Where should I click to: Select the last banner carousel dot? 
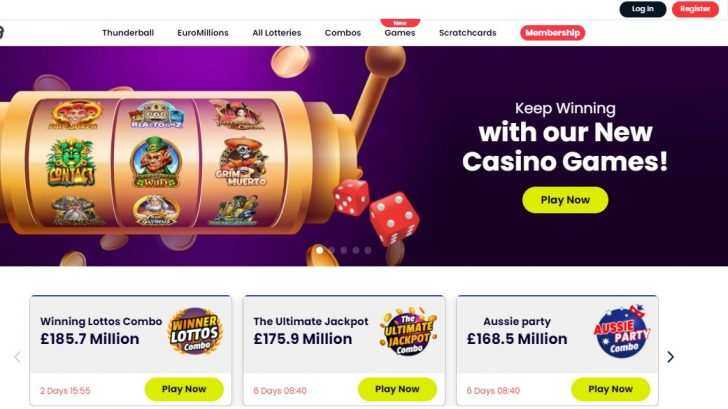tap(368, 250)
